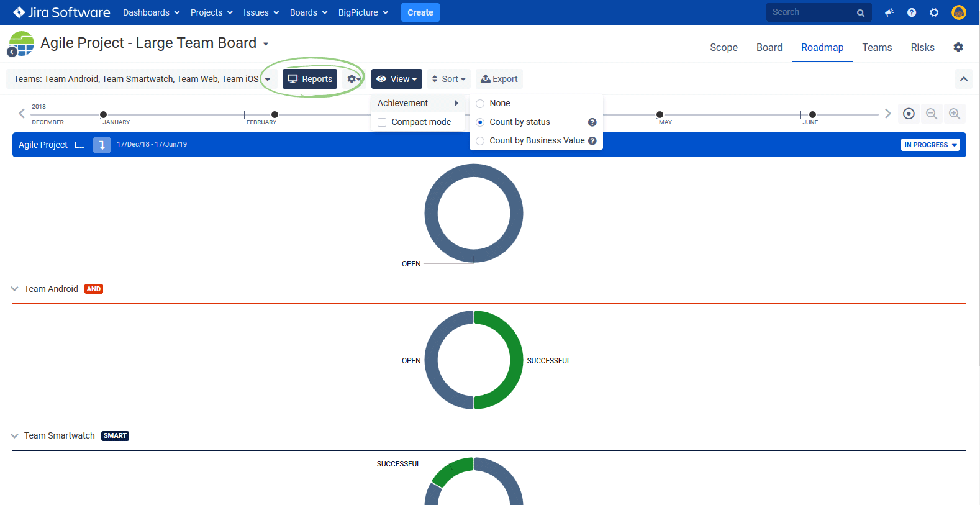Viewport: 980px width, 505px height.
Task: Enable the Compact mode checkbox
Action: pos(382,122)
